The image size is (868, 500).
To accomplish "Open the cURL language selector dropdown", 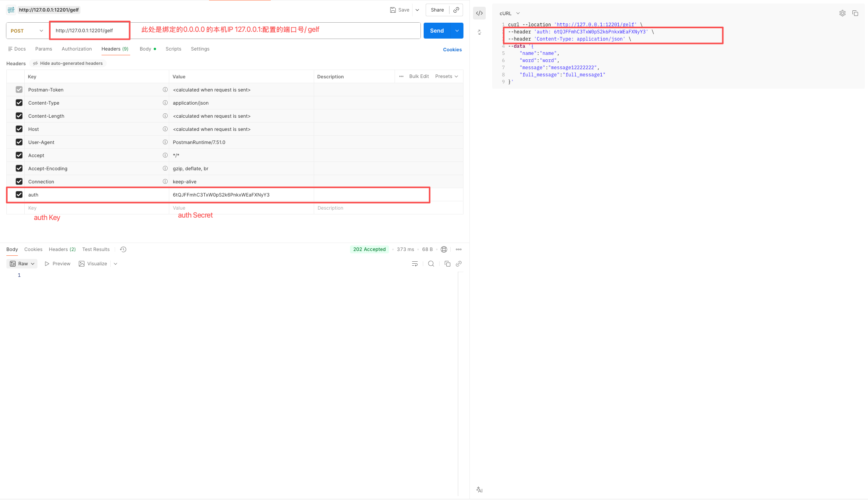I will (x=510, y=14).
